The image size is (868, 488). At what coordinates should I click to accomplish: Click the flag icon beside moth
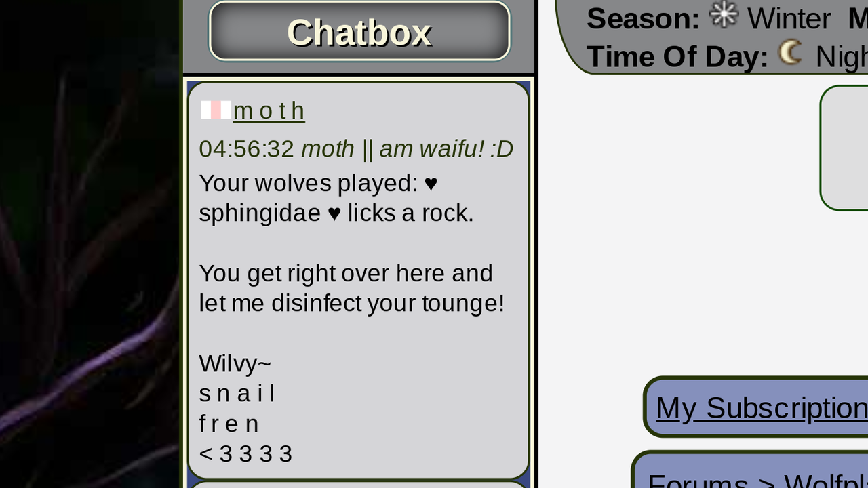point(216,110)
